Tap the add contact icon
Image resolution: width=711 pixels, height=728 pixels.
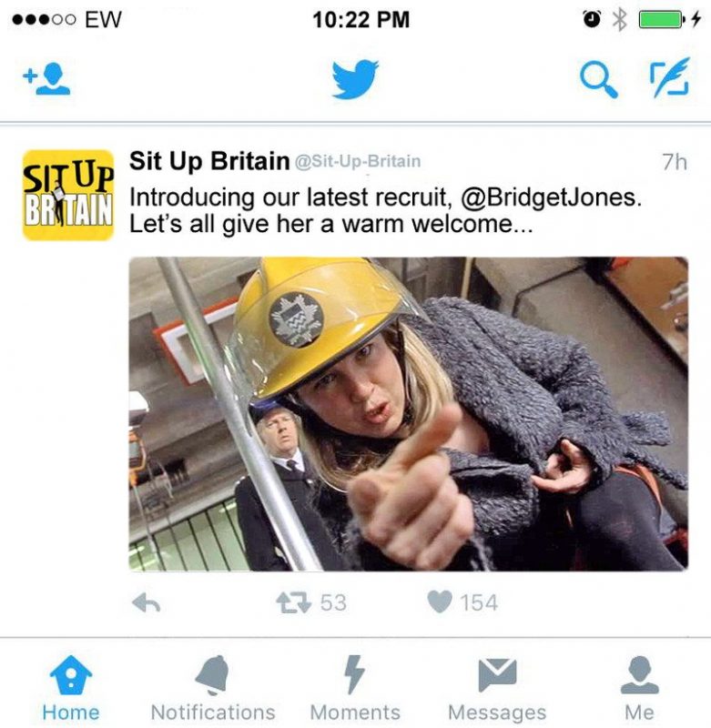[x=46, y=78]
